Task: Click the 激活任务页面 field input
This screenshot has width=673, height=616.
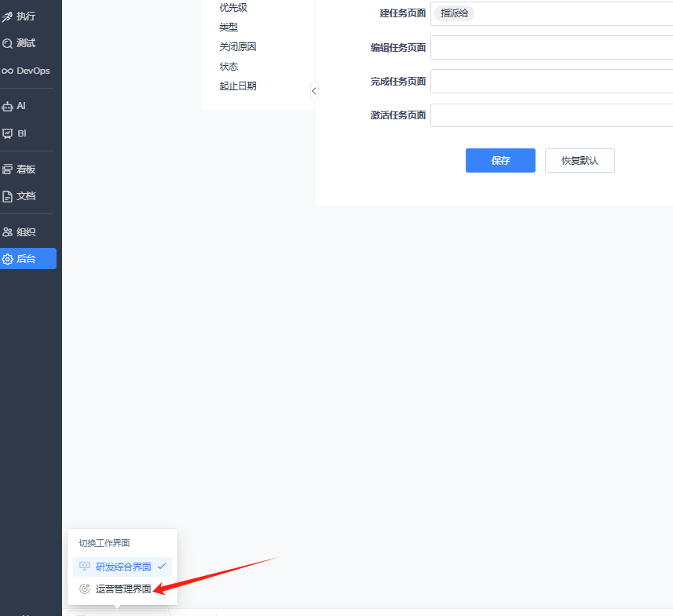Action: 551,115
